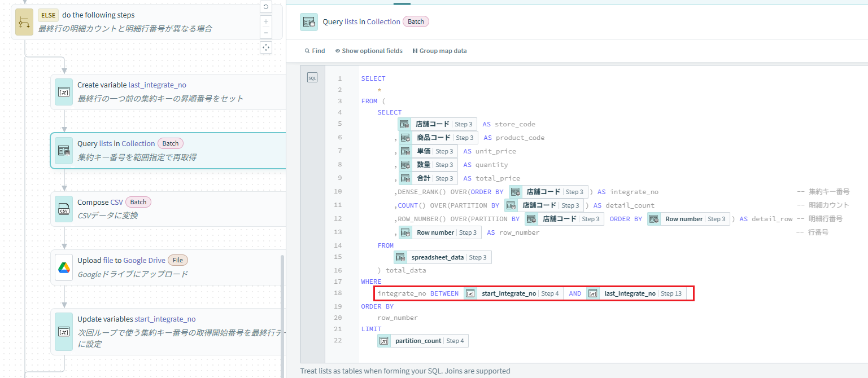
Task: Select the 店舗コード datapill in DENSE_RANK line
Action: point(548,192)
